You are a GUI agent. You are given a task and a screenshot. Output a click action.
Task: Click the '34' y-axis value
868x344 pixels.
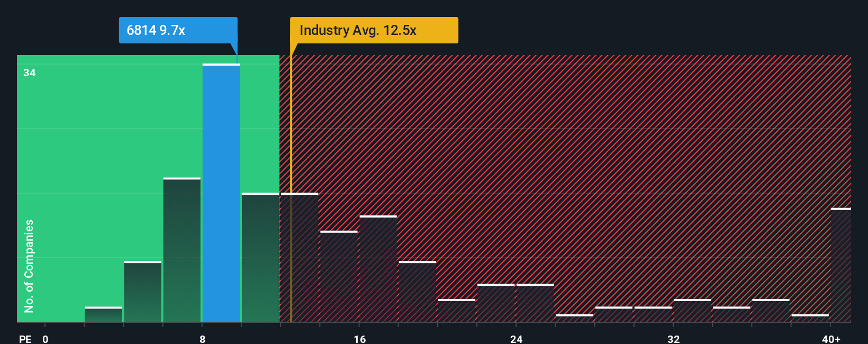pos(30,73)
